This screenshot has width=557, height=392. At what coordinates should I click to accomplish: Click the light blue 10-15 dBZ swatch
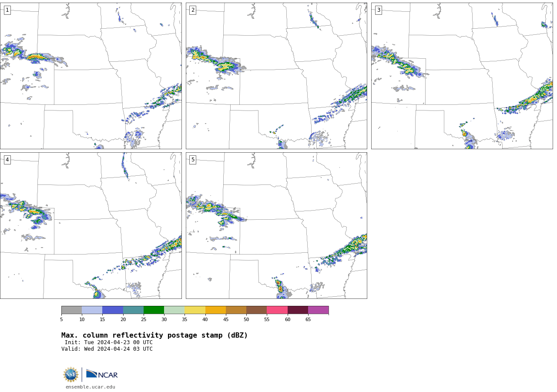click(x=92, y=310)
